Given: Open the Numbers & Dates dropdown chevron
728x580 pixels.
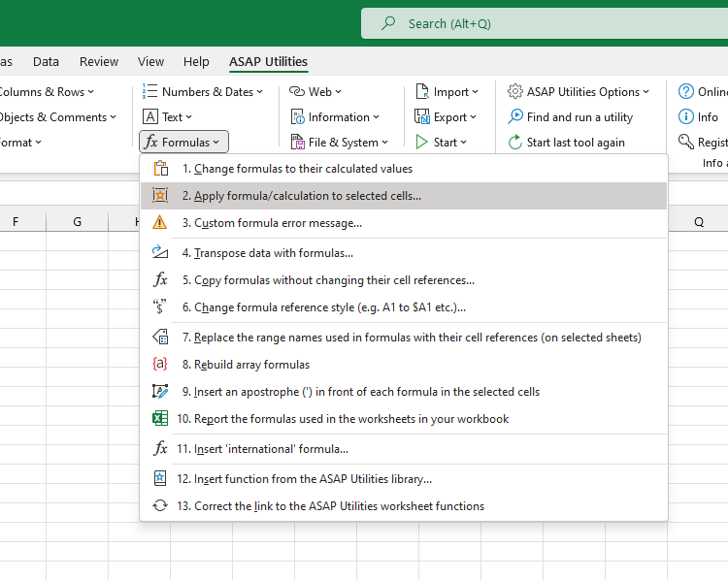Looking at the screenshot, I should [x=259, y=92].
